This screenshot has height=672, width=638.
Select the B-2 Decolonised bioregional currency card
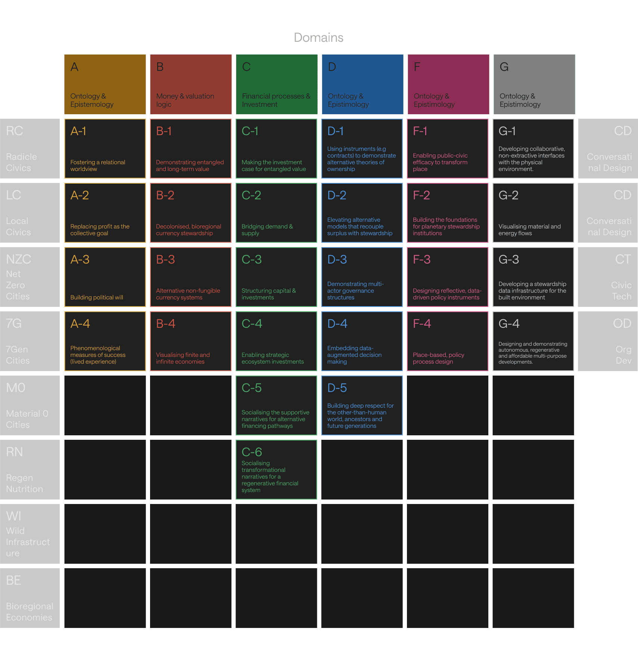pyautogui.click(x=191, y=213)
